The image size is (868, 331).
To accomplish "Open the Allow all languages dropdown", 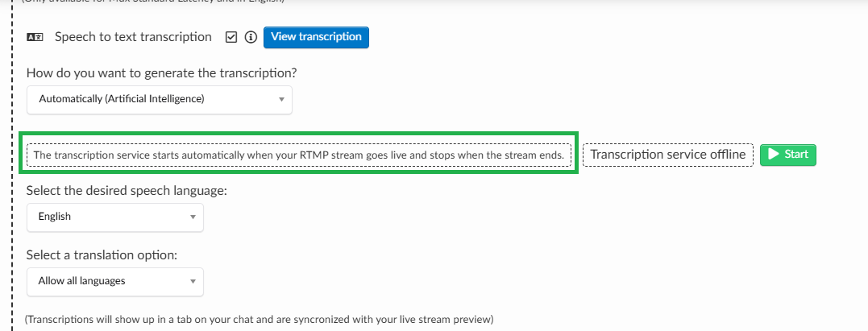I will pos(115,281).
